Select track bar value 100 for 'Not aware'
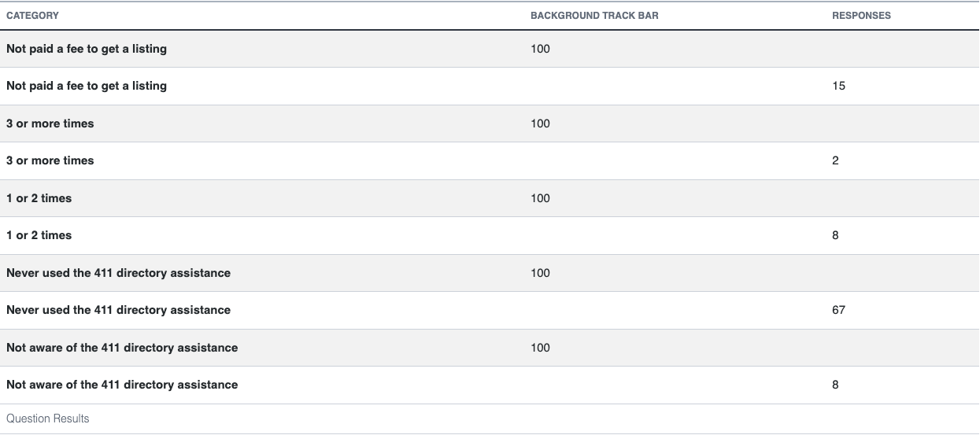This screenshot has height=435, width=980. (540, 348)
